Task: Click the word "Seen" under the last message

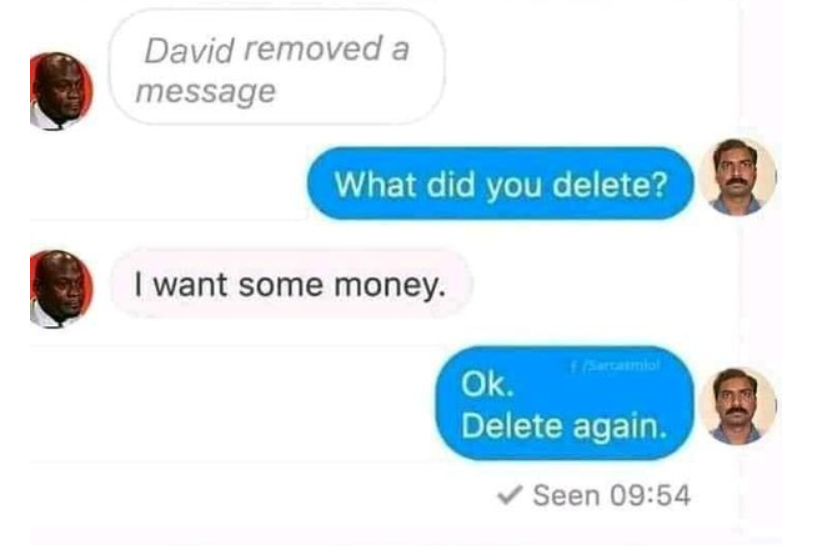Action: click(x=566, y=495)
